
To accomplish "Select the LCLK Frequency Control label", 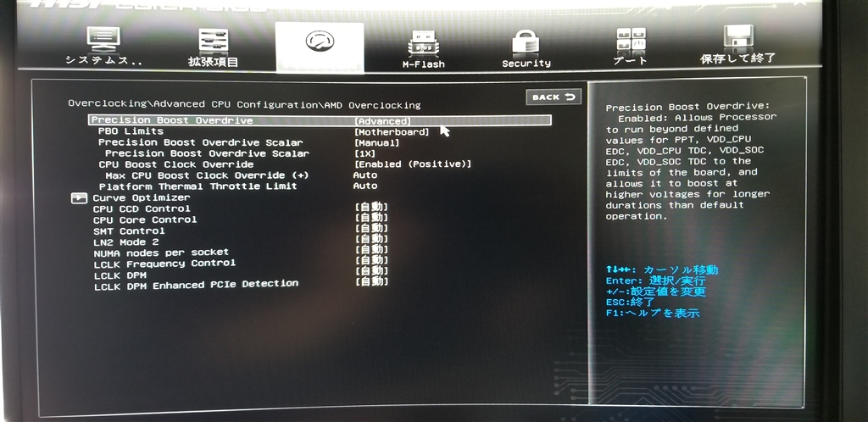I will [x=164, y=264].
